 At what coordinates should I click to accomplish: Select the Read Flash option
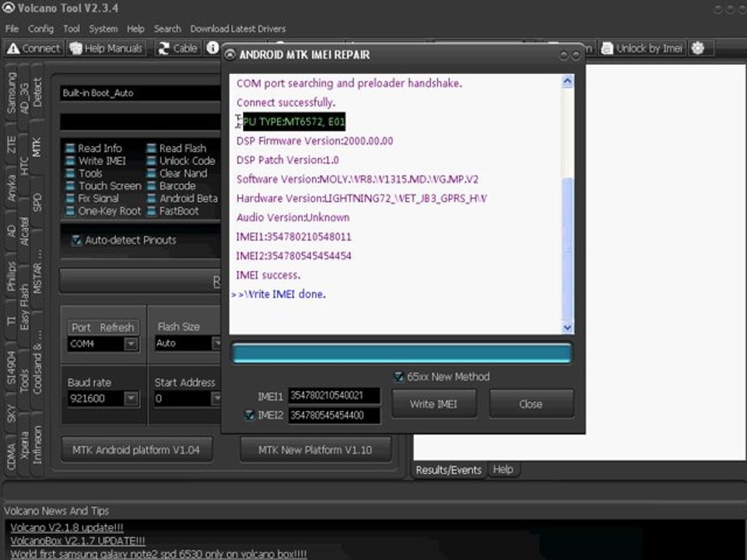click(177, 148)
